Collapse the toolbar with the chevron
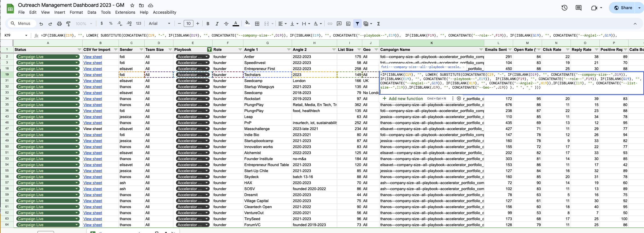The height and width of the screenshot is (233, 644). 635,24
